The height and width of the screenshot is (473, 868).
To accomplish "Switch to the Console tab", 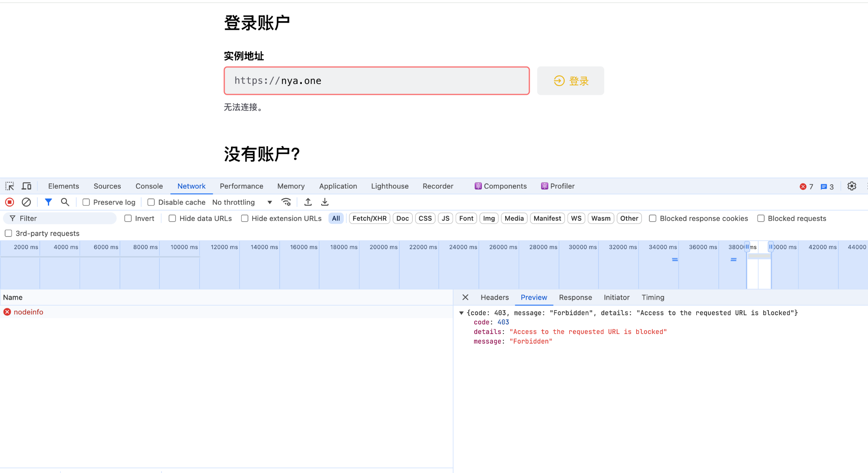I will pos(149,186).
